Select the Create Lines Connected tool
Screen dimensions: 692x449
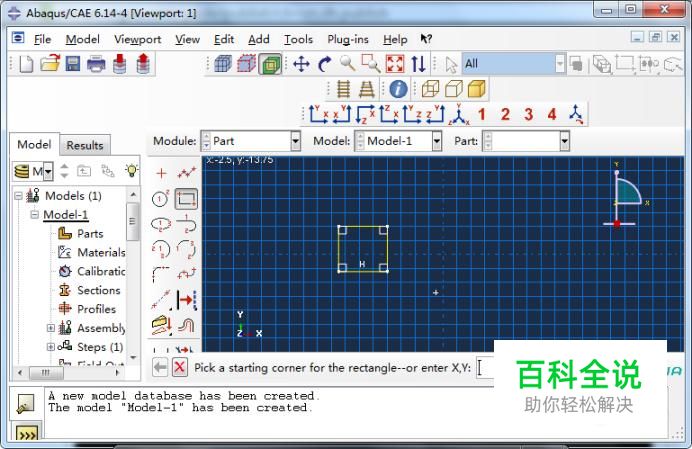(x=186, y=173)
